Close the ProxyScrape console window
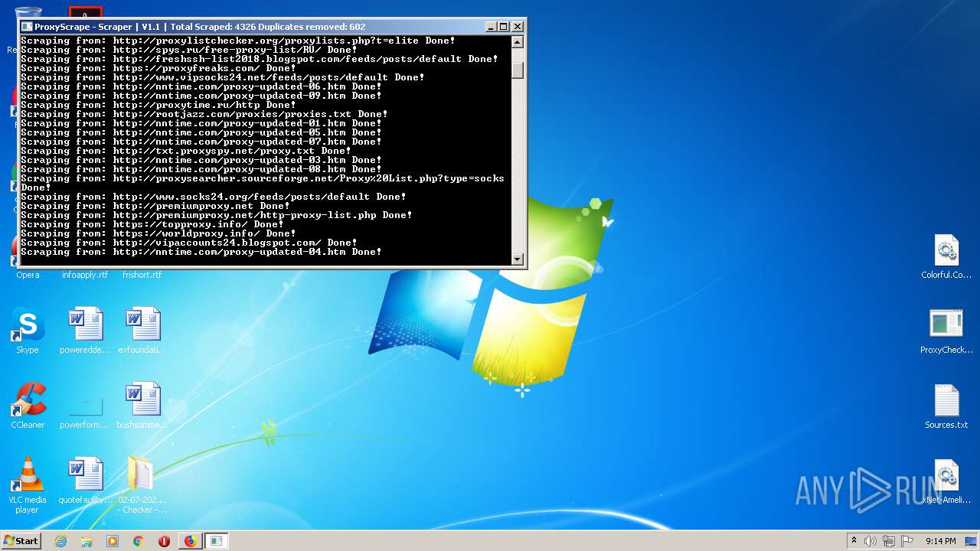 518,26
